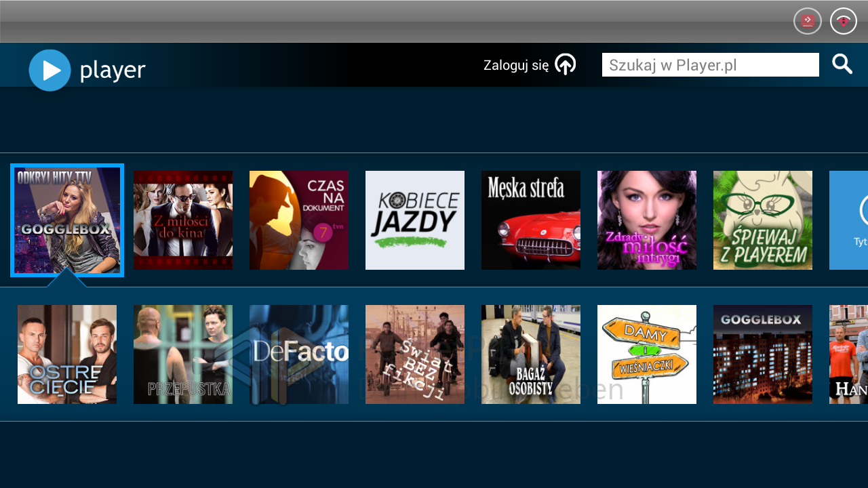Image resolution: width=868 pixels, height=488 pixels.
Task: Open the Męska strefa tile
Action: click(531, 220)
